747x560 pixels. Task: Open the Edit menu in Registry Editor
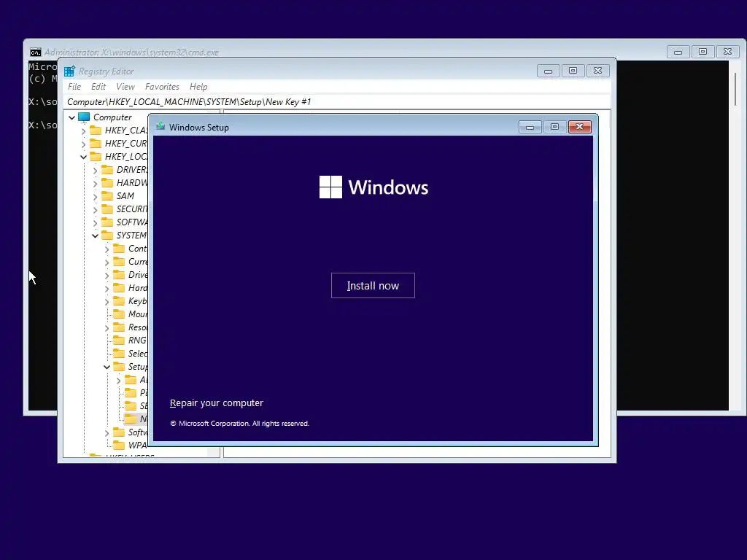(98, 87)
